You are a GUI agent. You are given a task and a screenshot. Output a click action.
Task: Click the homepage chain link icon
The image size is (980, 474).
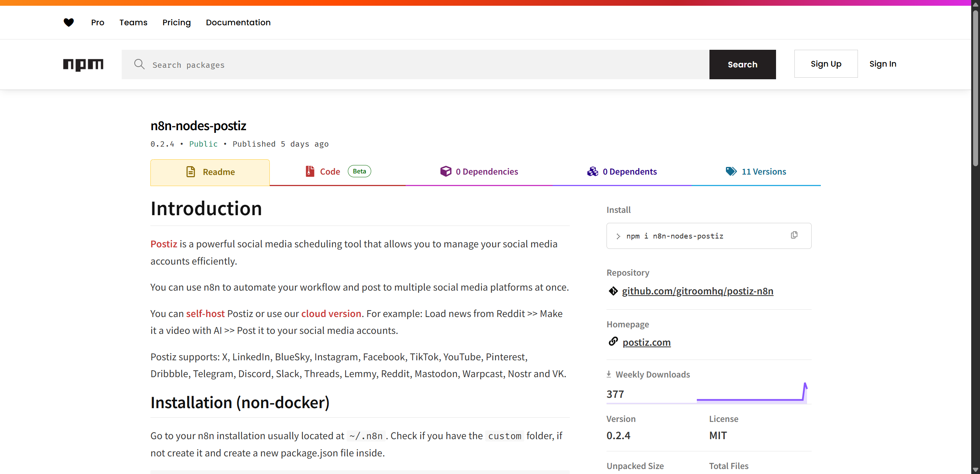click(613, 341)
